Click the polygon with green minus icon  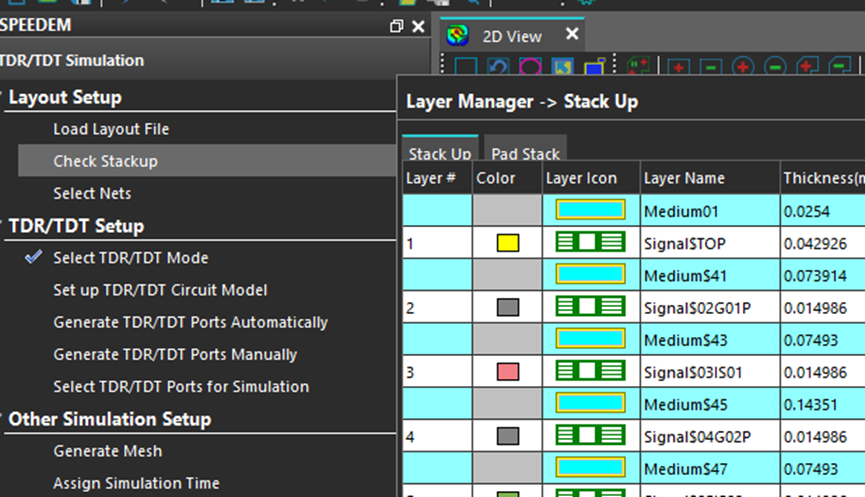click(x=840, y=67)
